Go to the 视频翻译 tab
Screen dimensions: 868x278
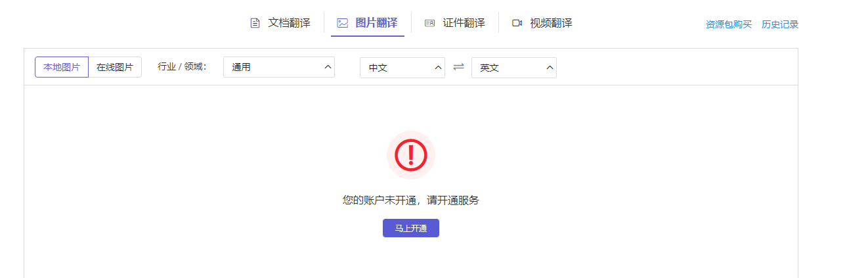542,23
